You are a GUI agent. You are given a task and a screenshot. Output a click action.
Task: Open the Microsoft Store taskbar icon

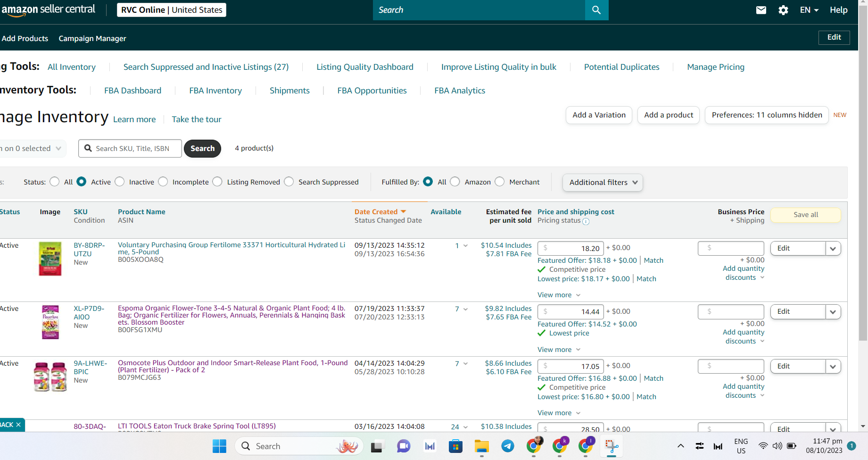pyautogui.click(x=455, y=446)
